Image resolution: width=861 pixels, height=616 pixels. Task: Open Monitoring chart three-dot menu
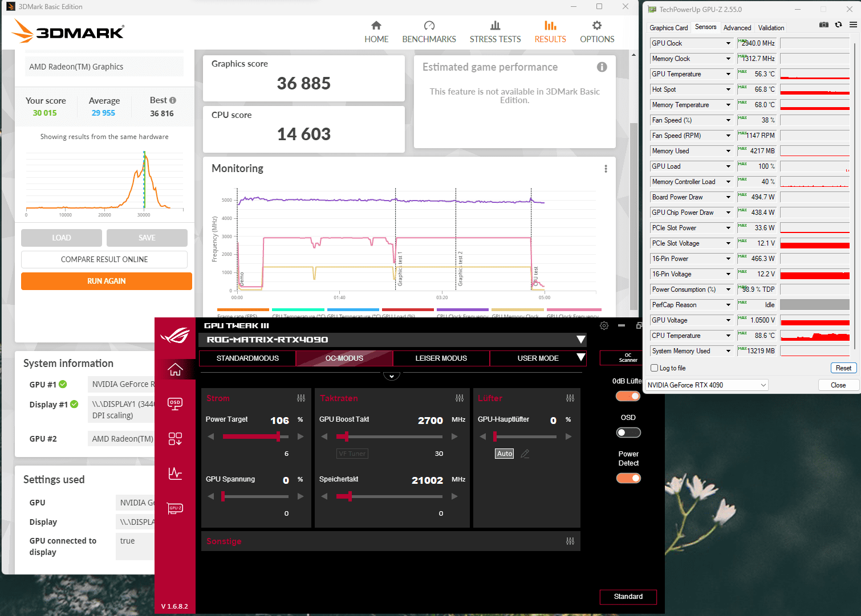[x=606, y=169]
